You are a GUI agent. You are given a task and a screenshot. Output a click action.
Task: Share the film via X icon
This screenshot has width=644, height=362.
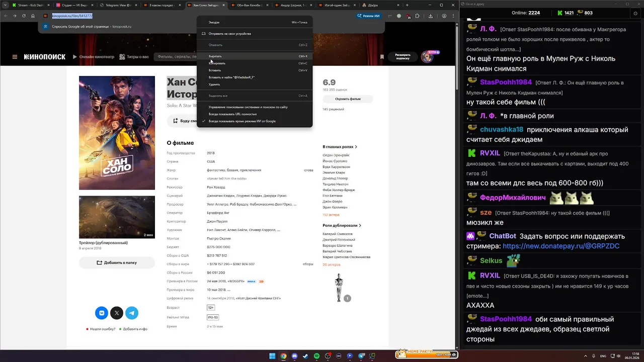point(117,313)
